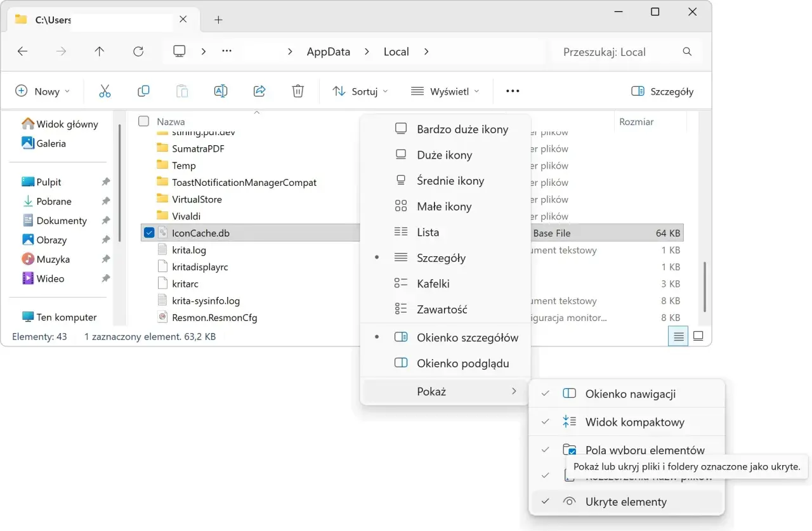The height and width of the screenshot is (531, 812).
Task: Go up one folder level
Action: (100, 51)
